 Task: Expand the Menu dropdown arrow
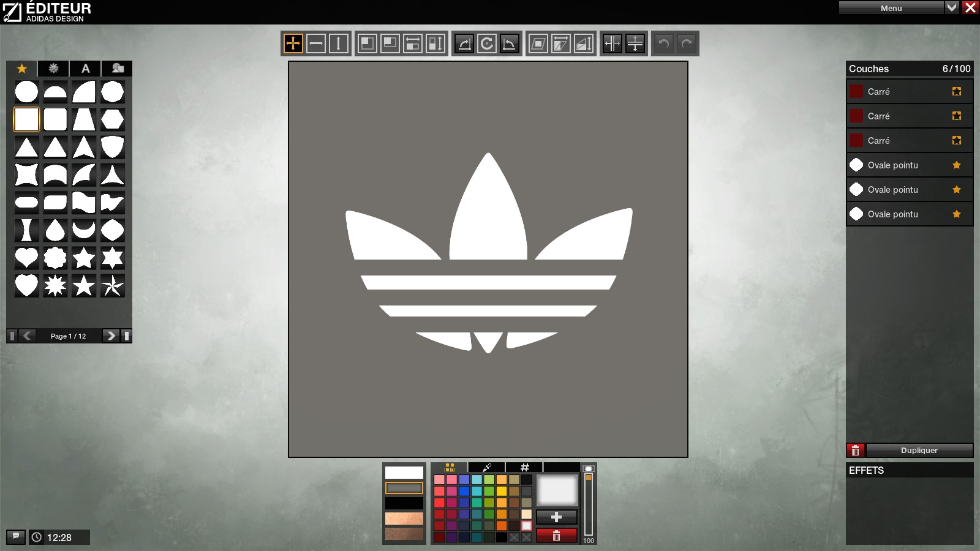(x=952, y=8)
